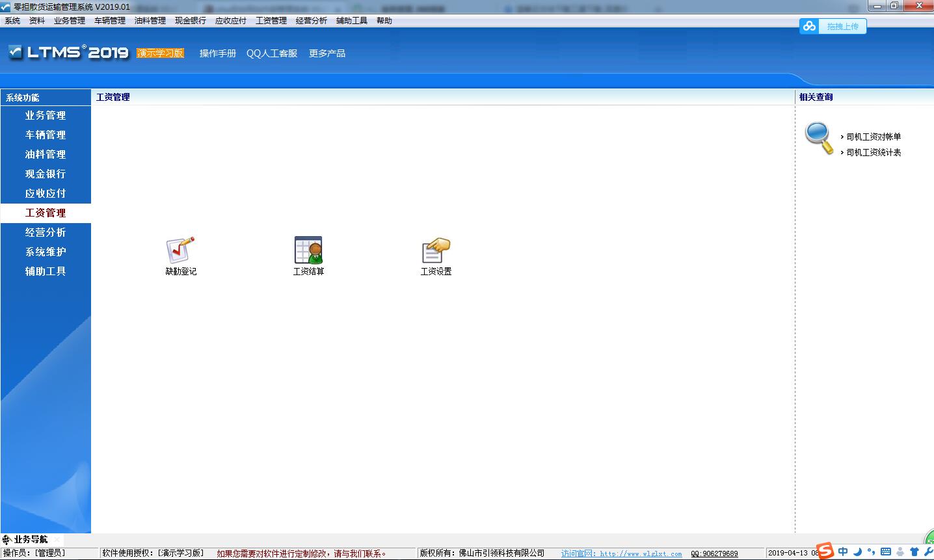Click the red customization notice in status bar
This screenshot has height=560, width=934.
click(x=302, y=553)
